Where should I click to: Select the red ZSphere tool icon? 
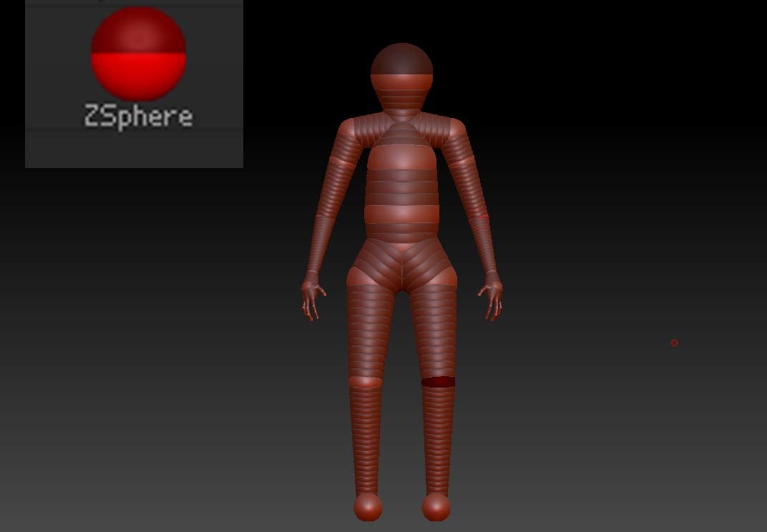click(138, 54)
